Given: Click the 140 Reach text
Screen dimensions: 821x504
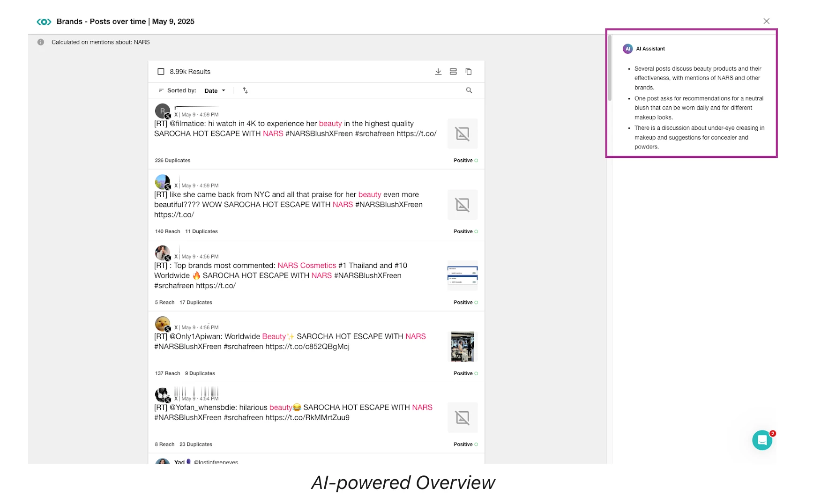Looking at the screenshot, I should [167, 231].
